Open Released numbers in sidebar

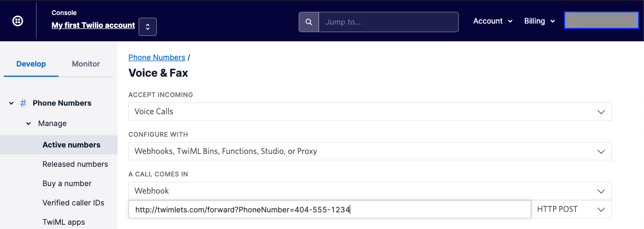point(75,164)
